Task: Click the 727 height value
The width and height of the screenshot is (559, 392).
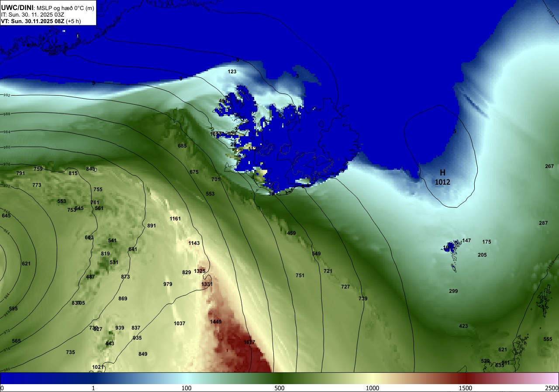Action: pos(345,287)
